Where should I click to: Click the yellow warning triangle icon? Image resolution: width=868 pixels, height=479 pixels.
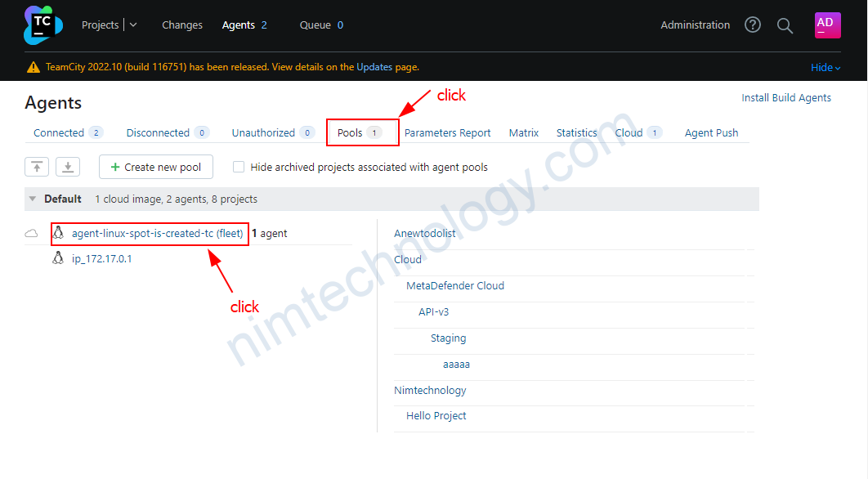(x=34, y=67)
